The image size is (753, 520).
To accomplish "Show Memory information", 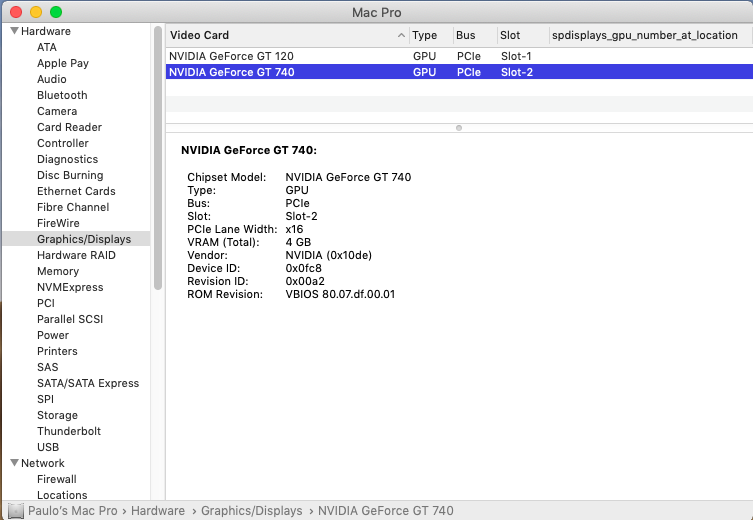I will pos(58,271).
